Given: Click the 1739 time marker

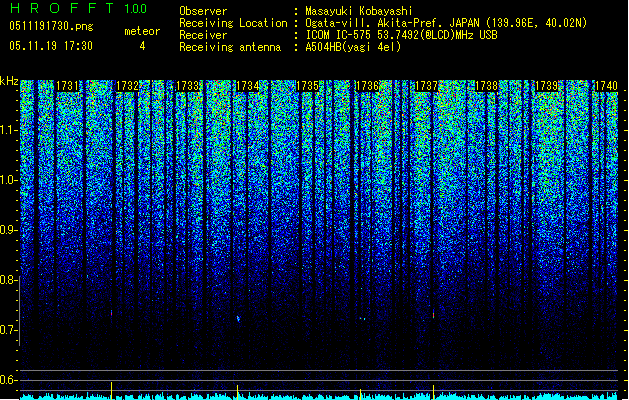Looking at the screenshot, I should 547,86.
